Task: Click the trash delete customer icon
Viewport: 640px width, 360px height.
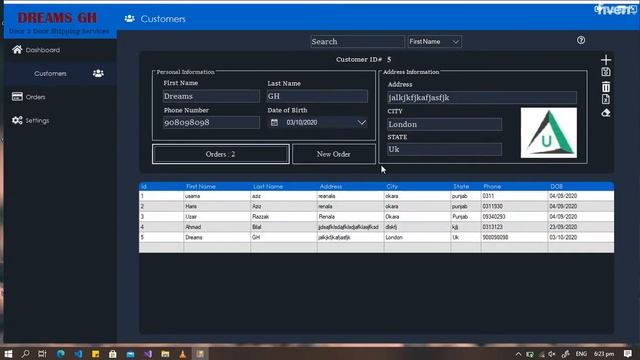Action: click(606, 87)
